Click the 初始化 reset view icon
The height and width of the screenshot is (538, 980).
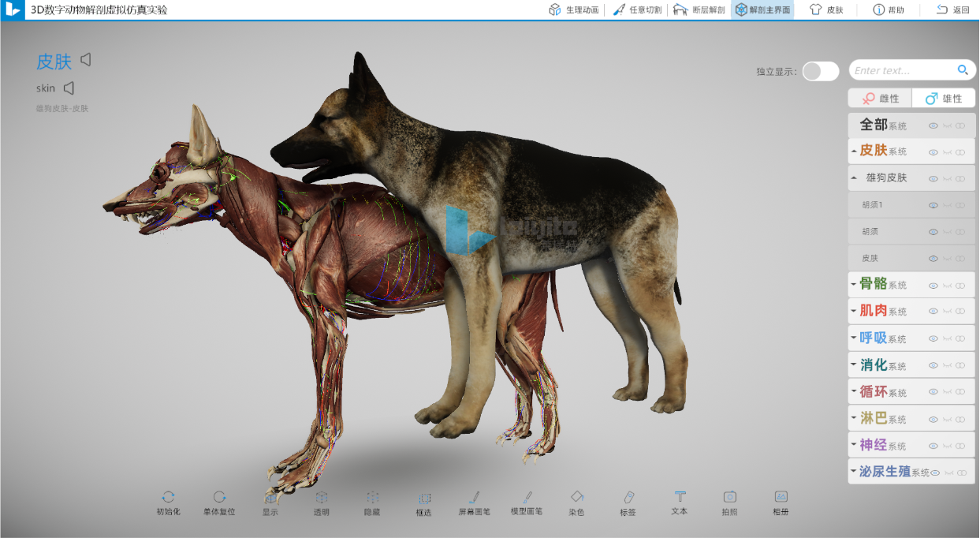(x=168, y=498)
